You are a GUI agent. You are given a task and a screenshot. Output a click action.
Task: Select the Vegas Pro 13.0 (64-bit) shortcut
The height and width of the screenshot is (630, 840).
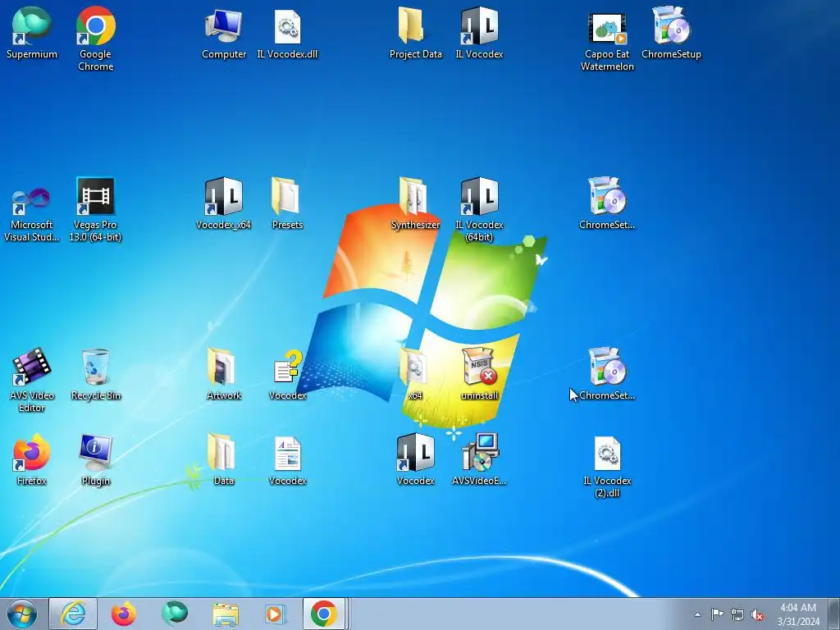point(95,210)
